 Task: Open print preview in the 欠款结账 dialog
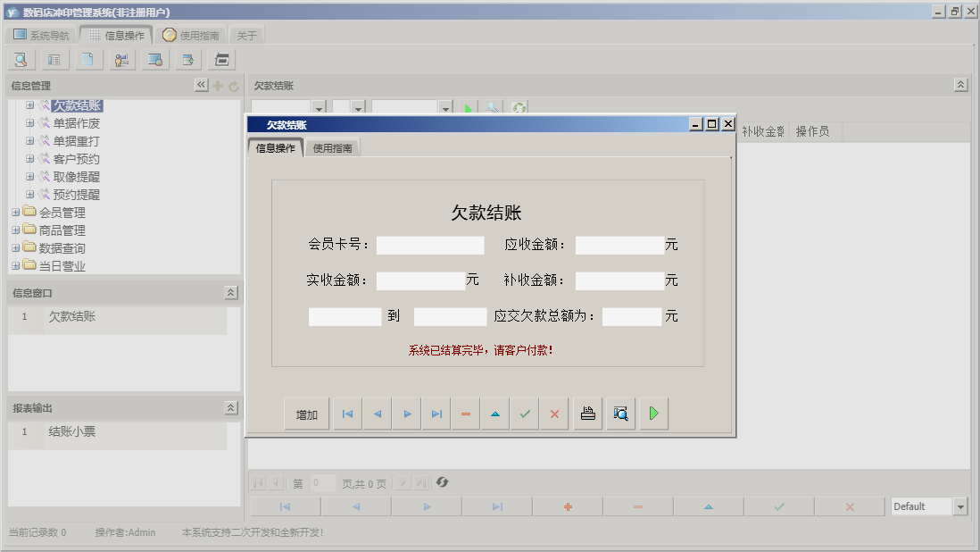(x=620, y=413)
